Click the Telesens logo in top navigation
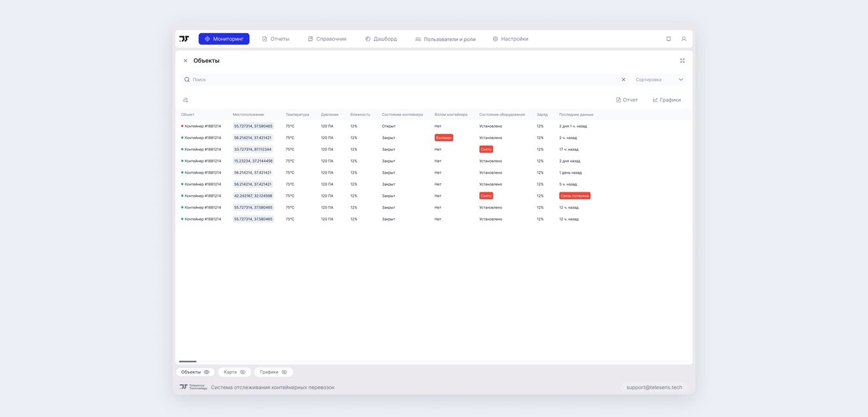This screenshot has width=868, height=417. (x=184, y=39)
